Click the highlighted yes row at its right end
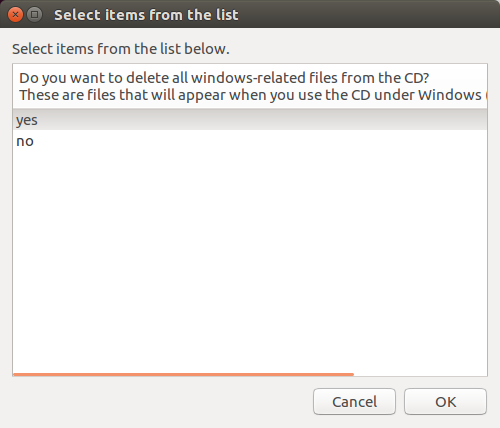500x428 pixels. click(x=473, y=120)
